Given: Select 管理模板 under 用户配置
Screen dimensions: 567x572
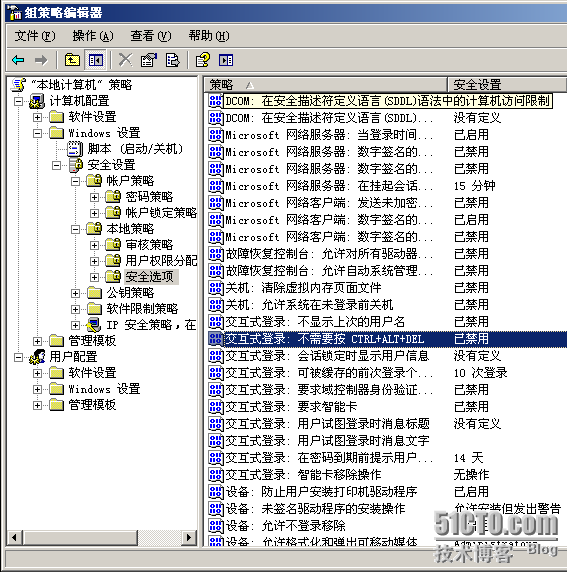Looking at the screenshot, I should point(92,405).
